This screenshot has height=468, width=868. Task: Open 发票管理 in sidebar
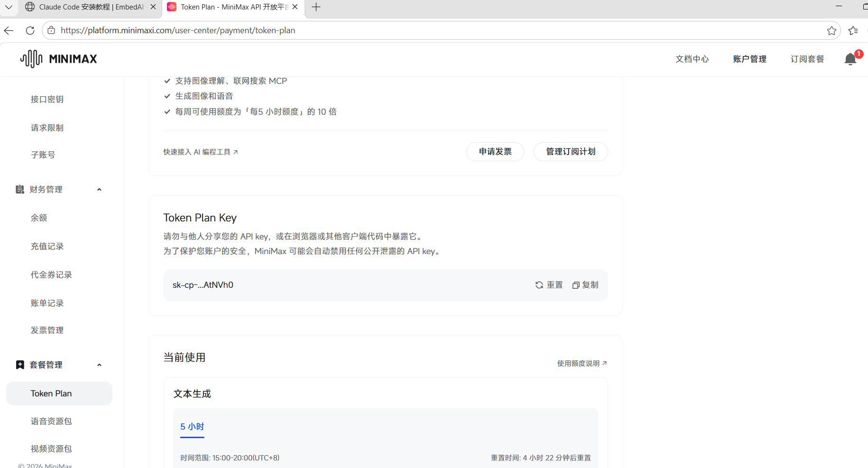(47, 330)
